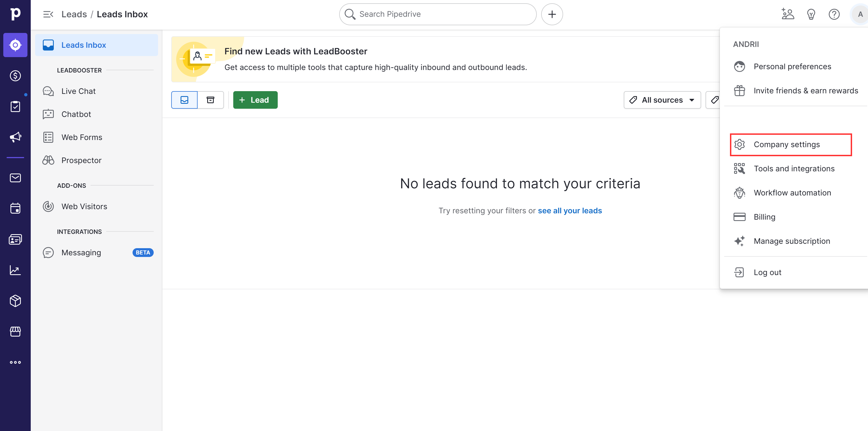The image size is (868, 431).
Task: Click the Leads breadcrumb link
Action: click(74, 14)
